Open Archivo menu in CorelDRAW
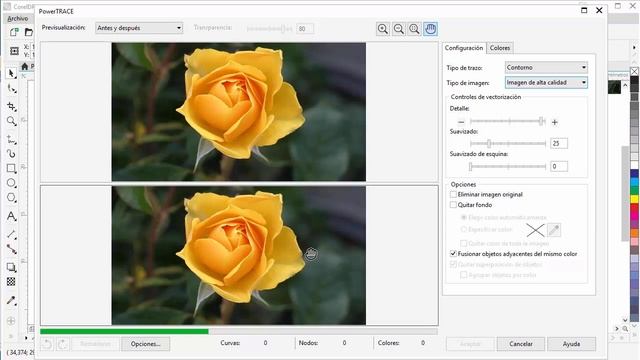 [x=18, y=18]
